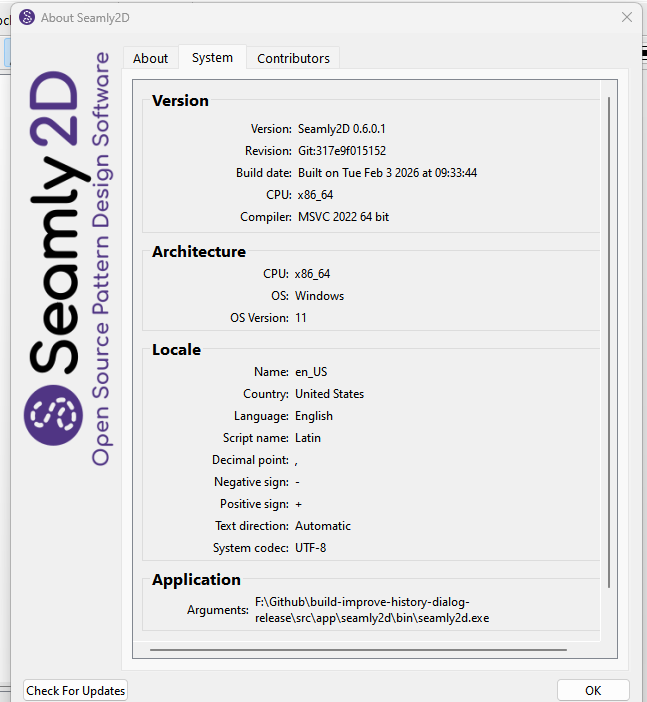Select the version text Seamly2D 0.6.0.1
647x702 pixels.
[340, 129]
